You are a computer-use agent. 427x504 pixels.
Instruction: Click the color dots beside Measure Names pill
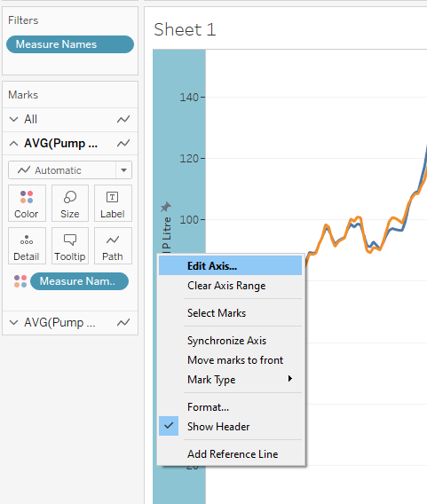coord(20,281)
